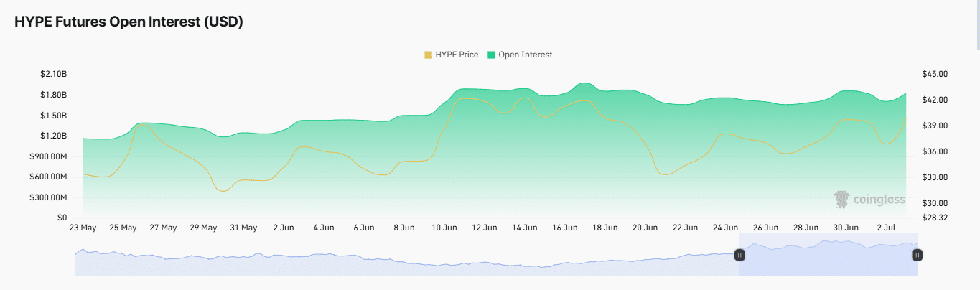Toggle the Open Interest legend series

520,55
